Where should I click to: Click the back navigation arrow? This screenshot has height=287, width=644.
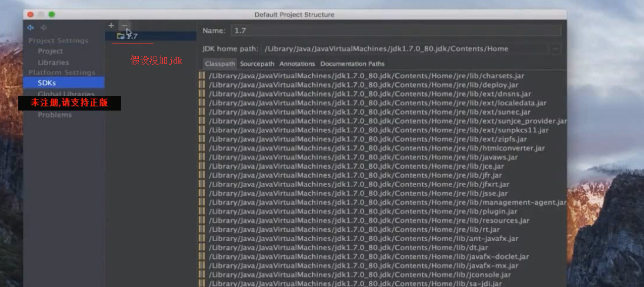point(31,28)
